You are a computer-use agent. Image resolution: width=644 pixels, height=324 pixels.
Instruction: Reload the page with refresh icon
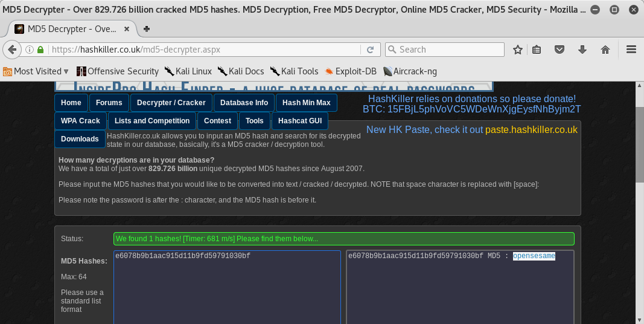click(x=371, y=50)
